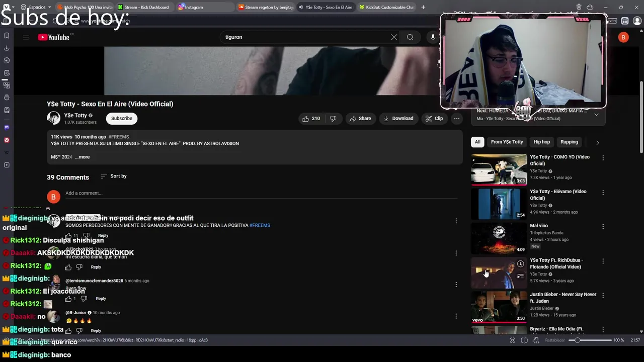Dislike the Sexo En El Aire video

coord(333,119)
